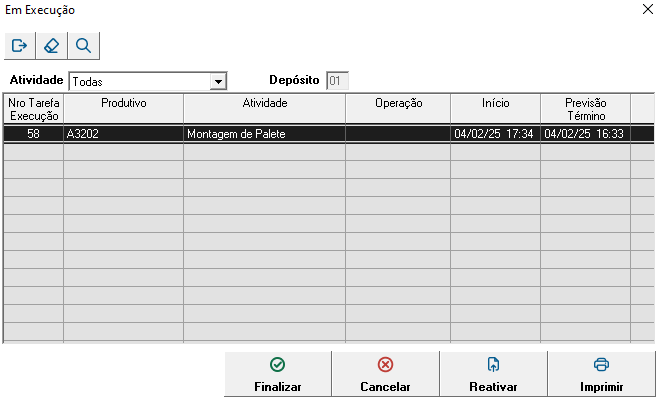Click the magnifier search icon

point(84,46)
